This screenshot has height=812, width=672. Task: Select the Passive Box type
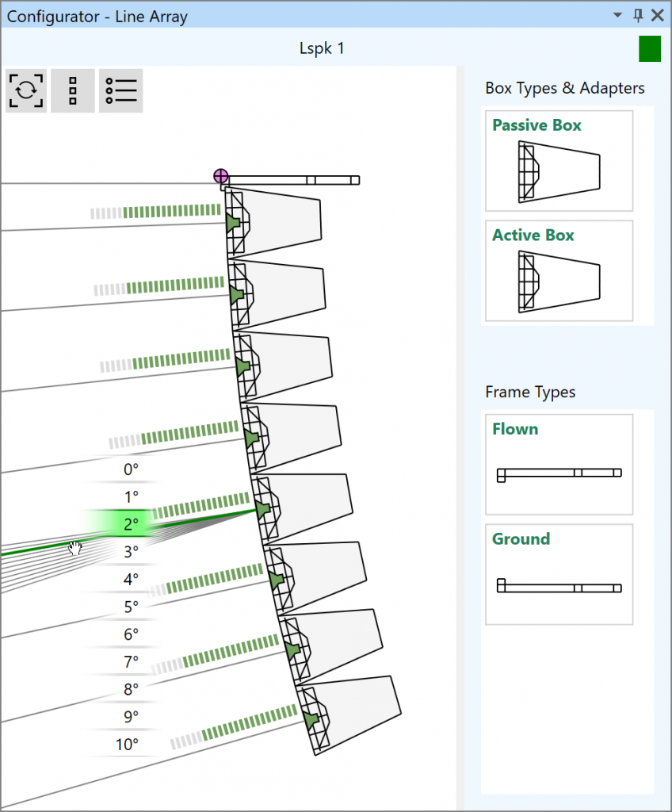click(x=559, y=160)
